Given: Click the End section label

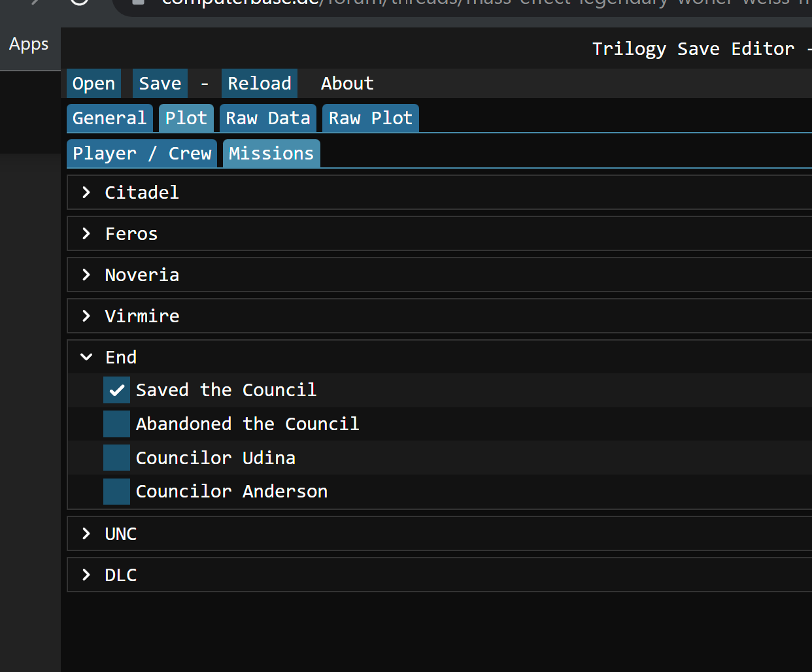Looking at the screenshot, I should click(121, 357).
